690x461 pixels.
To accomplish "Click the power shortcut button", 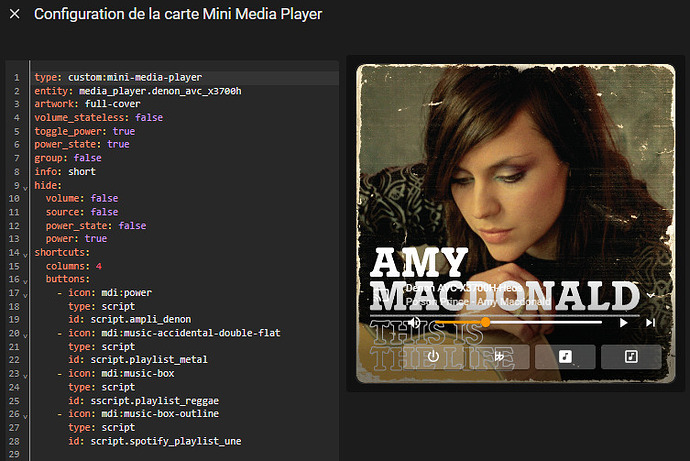I will pyautogui.click(x=433, y=356).
